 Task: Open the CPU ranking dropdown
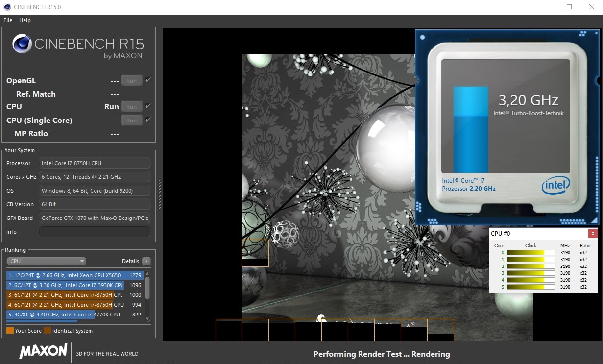(47, 261)
